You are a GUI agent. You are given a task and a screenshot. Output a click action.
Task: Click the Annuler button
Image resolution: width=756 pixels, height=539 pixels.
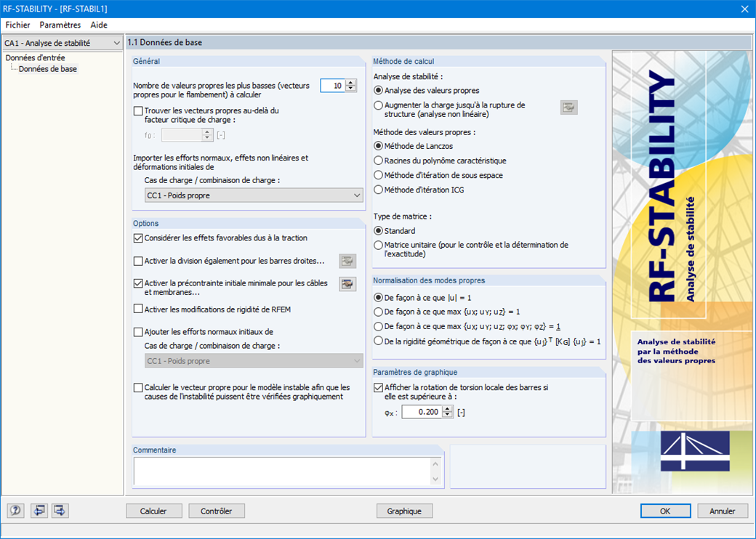[x=723, y=511]
